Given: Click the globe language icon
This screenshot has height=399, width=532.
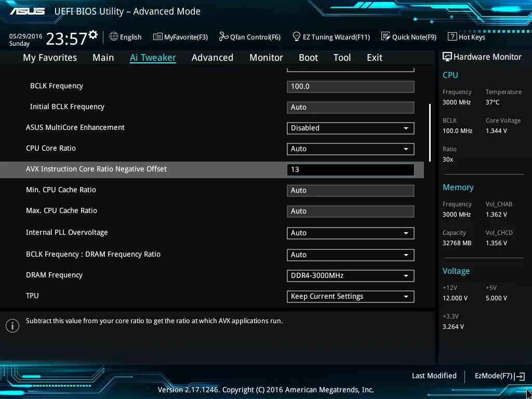Looking at the screenshot, I should tap(114, 37).
